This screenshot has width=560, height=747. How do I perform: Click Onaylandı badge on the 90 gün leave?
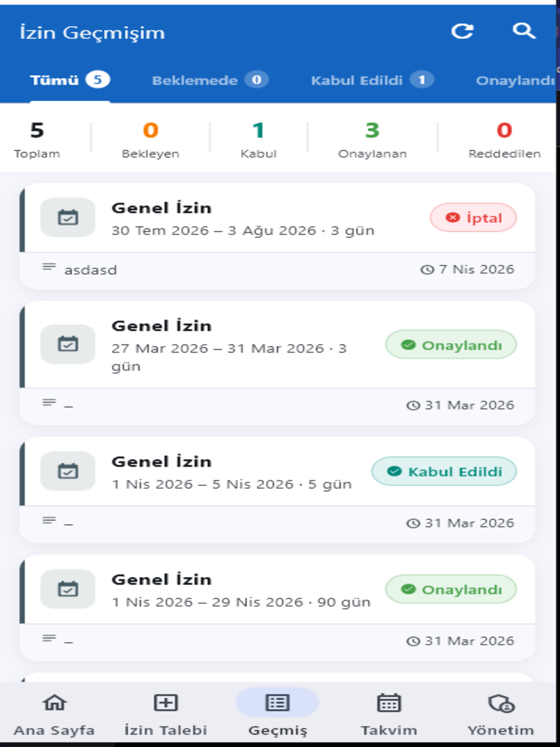(451, 589)
